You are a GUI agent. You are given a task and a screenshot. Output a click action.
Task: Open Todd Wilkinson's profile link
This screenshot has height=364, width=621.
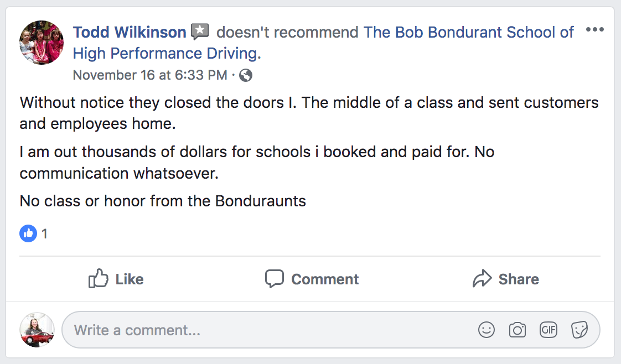tap(130, 32)
